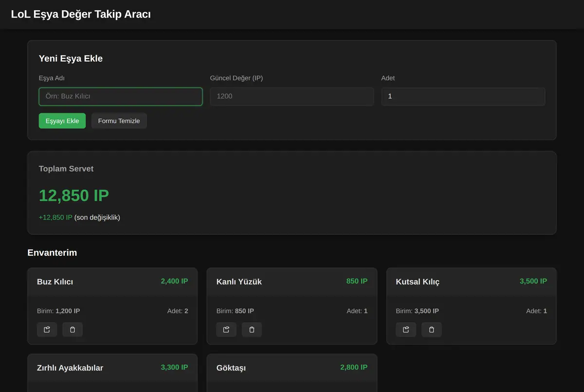The width and height of the screenshot is (584, 392).
Task: Click Birim: 3,500 IP on Kutsal Kılıç
Action: click(418, 311)
